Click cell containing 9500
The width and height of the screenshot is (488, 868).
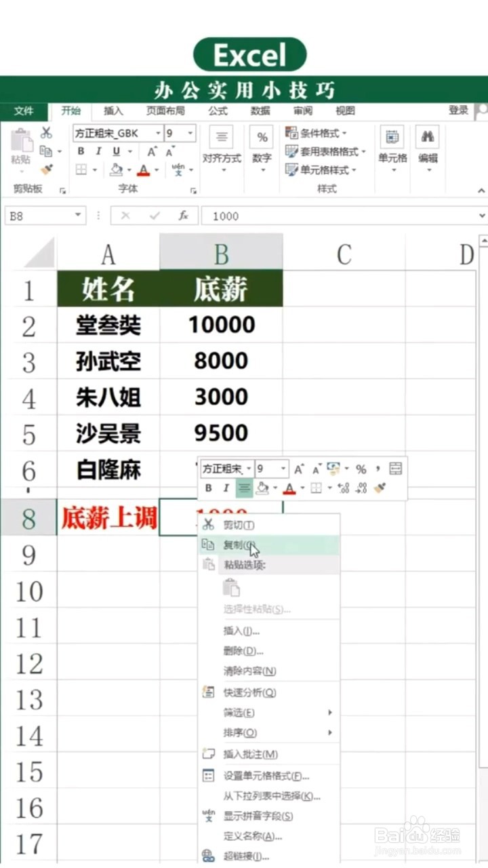tap(222, 433)
